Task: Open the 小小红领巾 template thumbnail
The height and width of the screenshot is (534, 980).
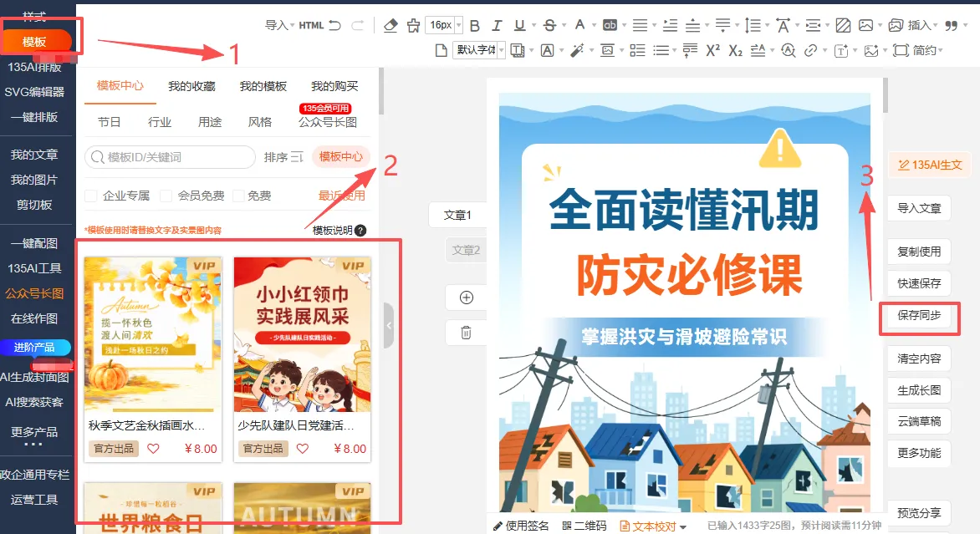Action: pyautogui.click(x=303, y=334)
